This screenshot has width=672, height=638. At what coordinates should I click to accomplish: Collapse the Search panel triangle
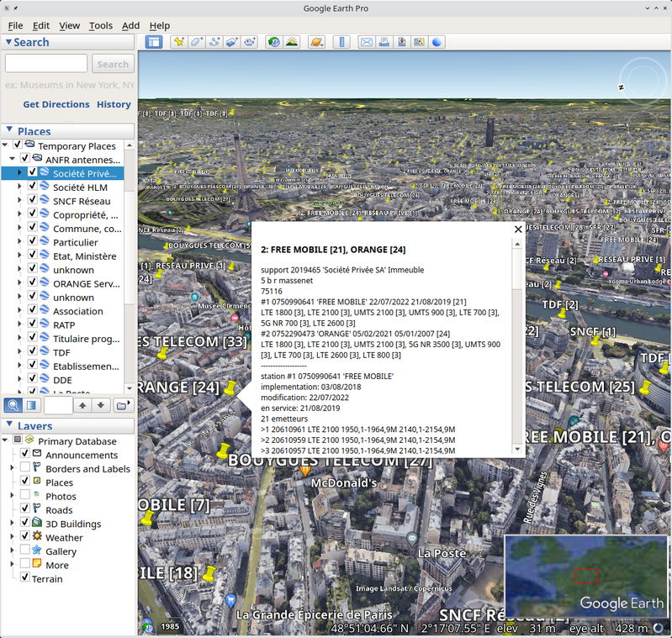click(8, 42)
